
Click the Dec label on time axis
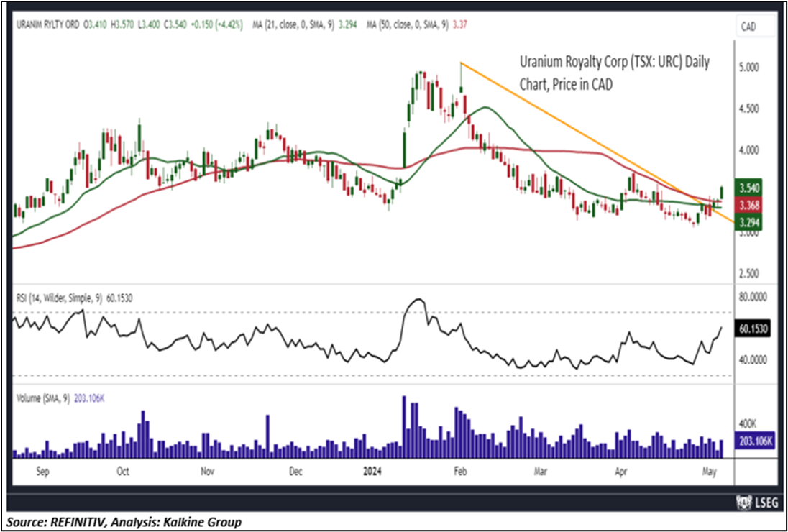click(295, 472)
